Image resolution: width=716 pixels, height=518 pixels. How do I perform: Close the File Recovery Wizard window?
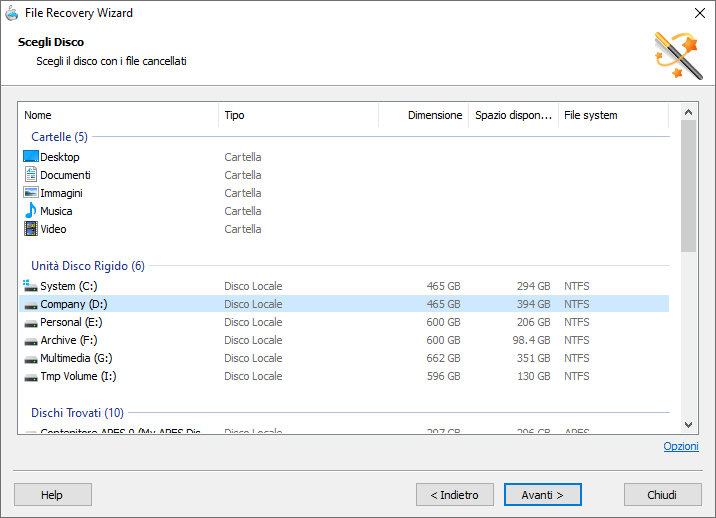700,13
